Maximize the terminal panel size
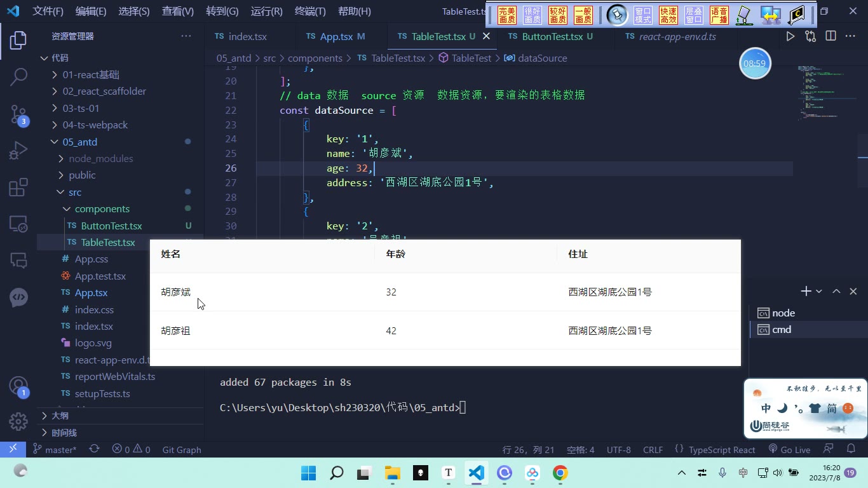This screenshot has height=488, width=868. point(836,291)
